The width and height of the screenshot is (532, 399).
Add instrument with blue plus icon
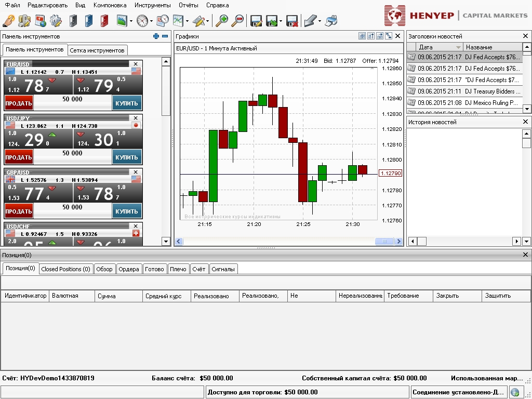tap(156, 36)
